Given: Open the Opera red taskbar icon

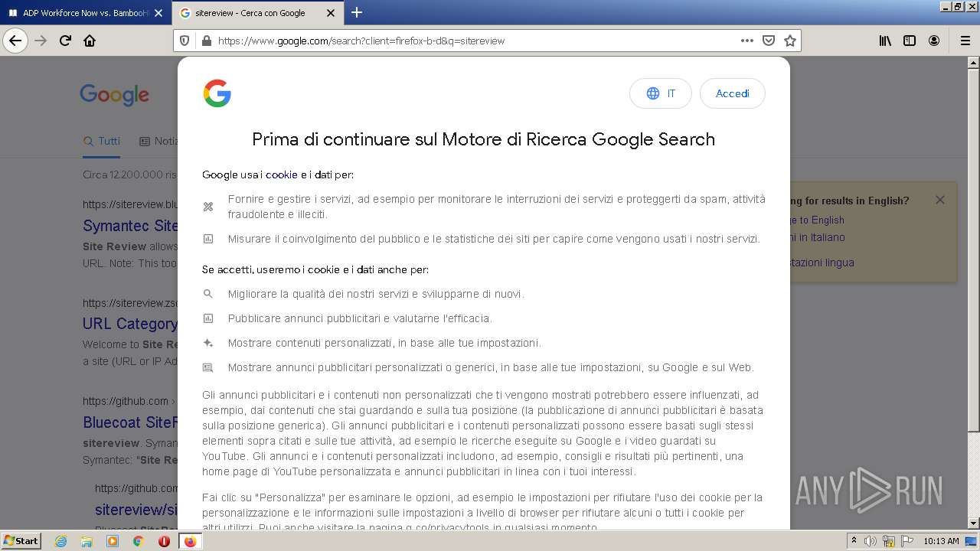Looking at the screenshot, I should [x=164, y=541].
